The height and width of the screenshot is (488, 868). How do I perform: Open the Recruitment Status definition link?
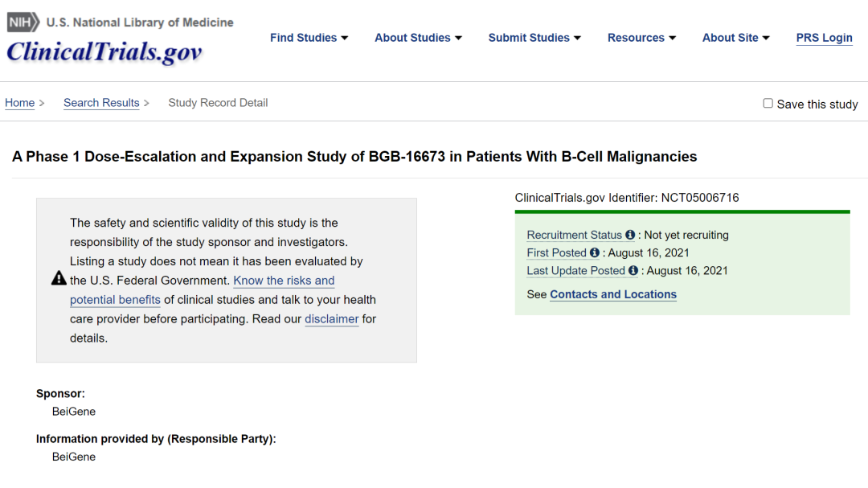click(574, 235)
